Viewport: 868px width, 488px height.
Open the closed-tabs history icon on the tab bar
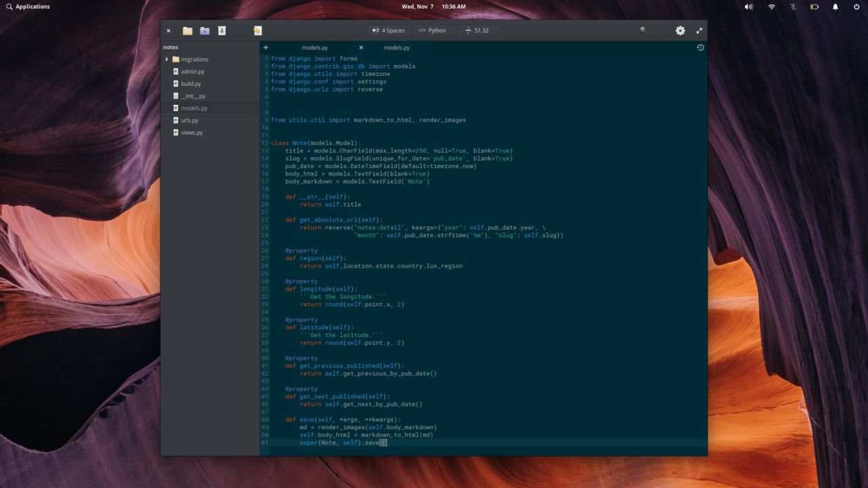coord(701,47)
